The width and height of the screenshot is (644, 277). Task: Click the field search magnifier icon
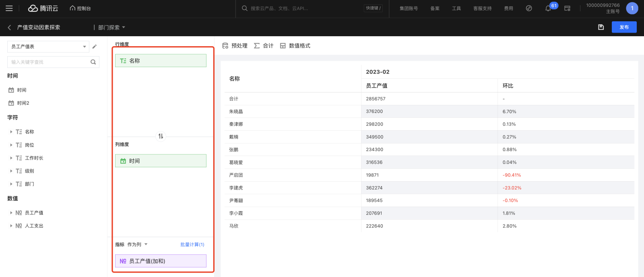tap(93, 62)
